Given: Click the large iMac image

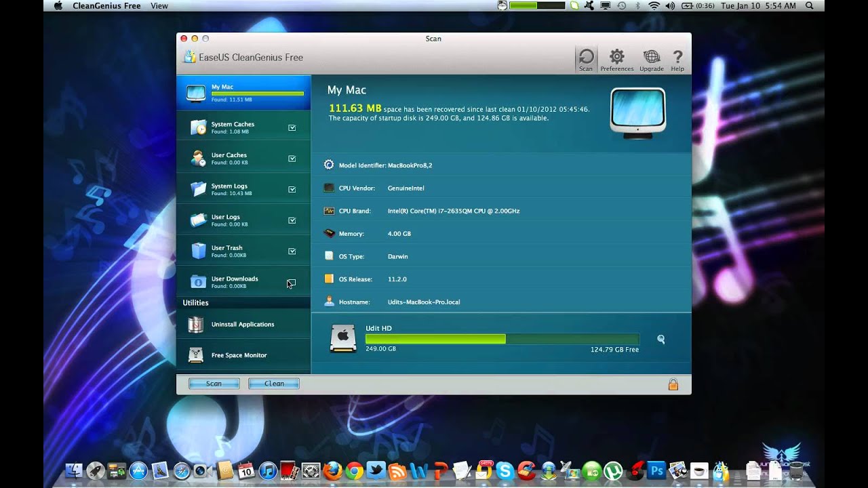Looking at the screenshot, I should click(638, 113).
